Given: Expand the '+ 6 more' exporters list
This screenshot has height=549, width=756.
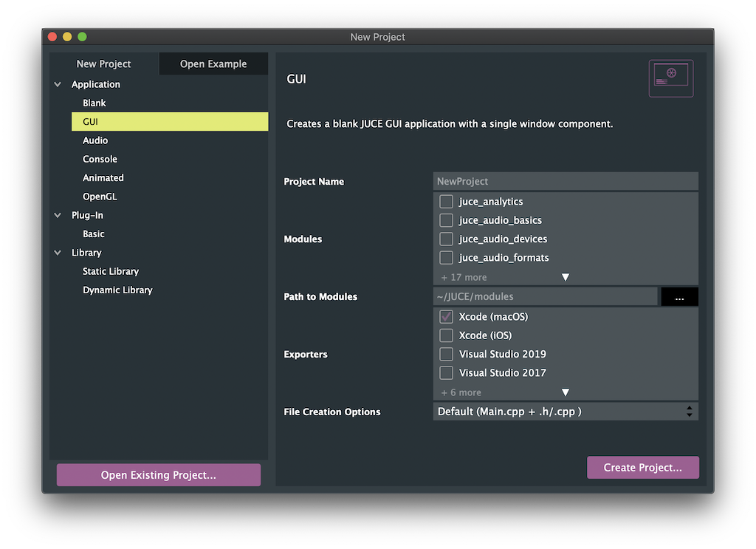Looking at the screenshot, I should [x=565, y=392].
